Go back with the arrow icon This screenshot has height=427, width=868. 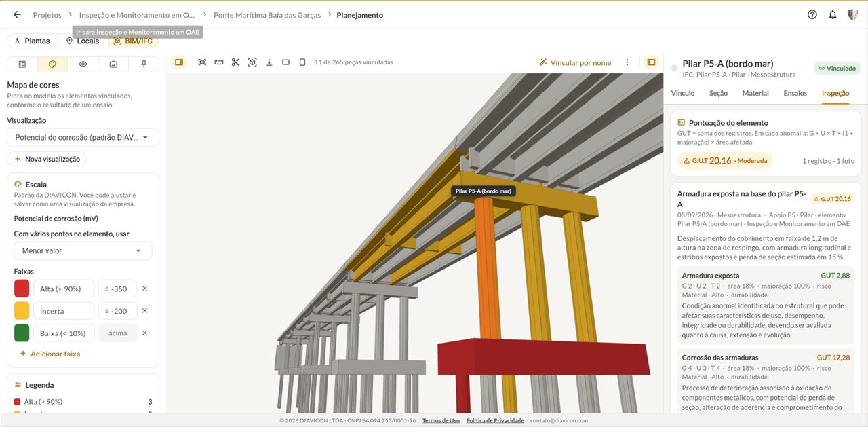coord(17,14)
